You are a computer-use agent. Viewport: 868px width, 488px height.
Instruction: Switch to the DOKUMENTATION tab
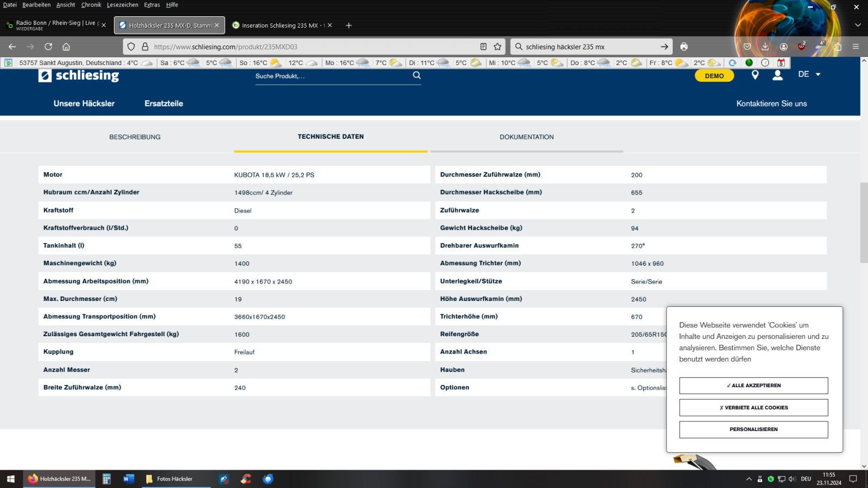click(527, 137)
